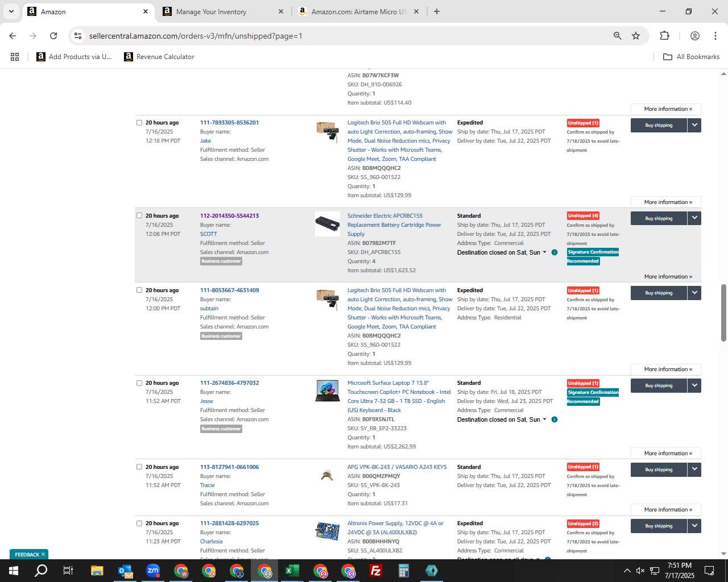
Task: Open Windows search in taskbar
Action: pyautogui.click(x=41, y=571)
